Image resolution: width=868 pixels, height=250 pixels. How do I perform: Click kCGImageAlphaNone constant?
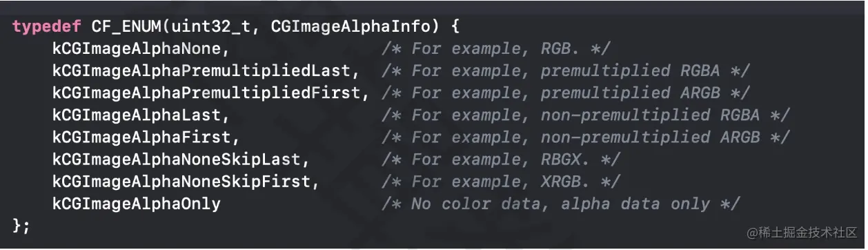(140, 49)
